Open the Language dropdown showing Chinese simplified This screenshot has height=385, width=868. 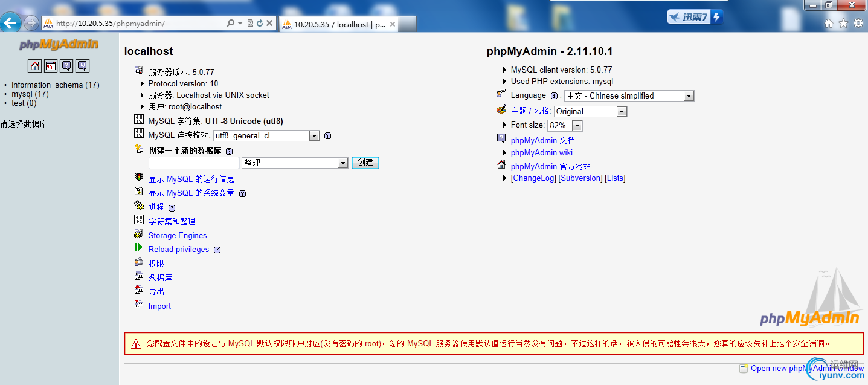pos(629,95)
